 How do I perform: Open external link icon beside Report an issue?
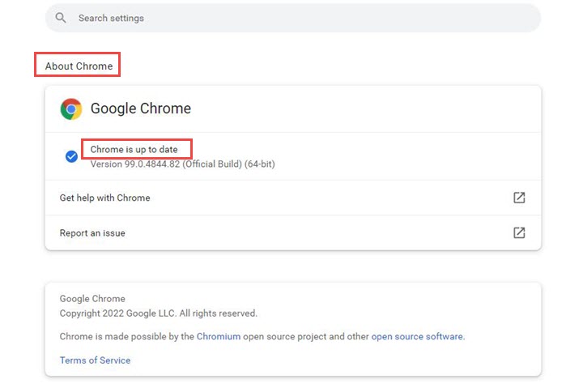tap(519, 232)
